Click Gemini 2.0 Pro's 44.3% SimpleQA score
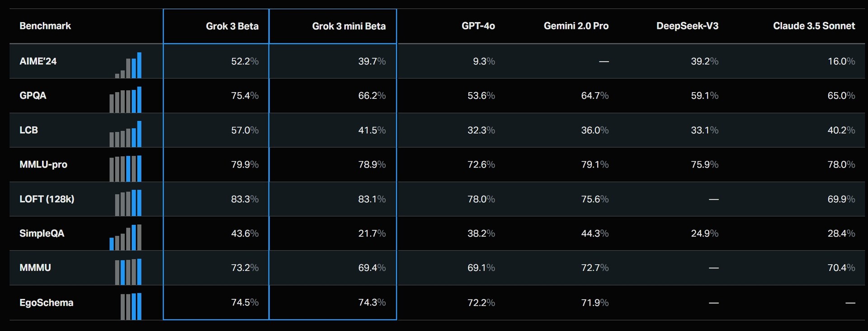The image size is (868, 331). pyautogui.click(x=594, y=233)
